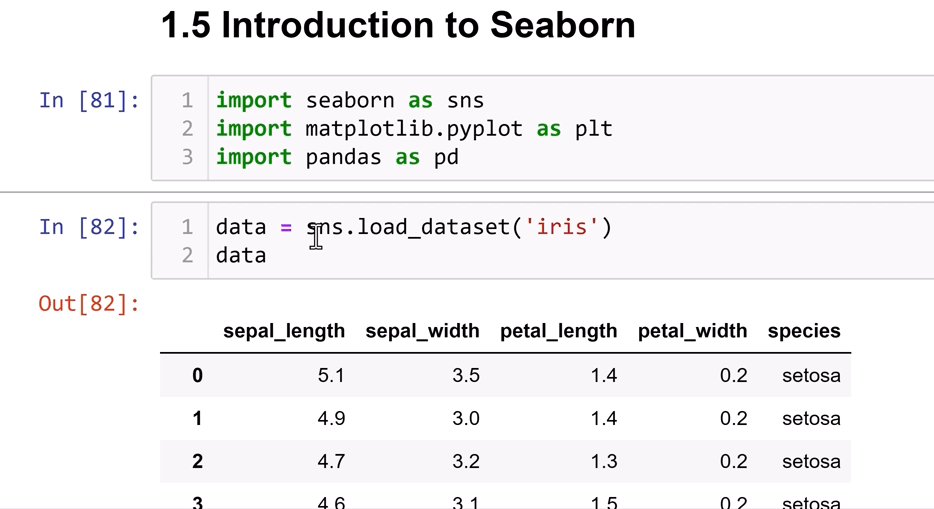This screenshot has width=934, height=509.
Task: Click the species column header
Action: (x=804, y=331)
